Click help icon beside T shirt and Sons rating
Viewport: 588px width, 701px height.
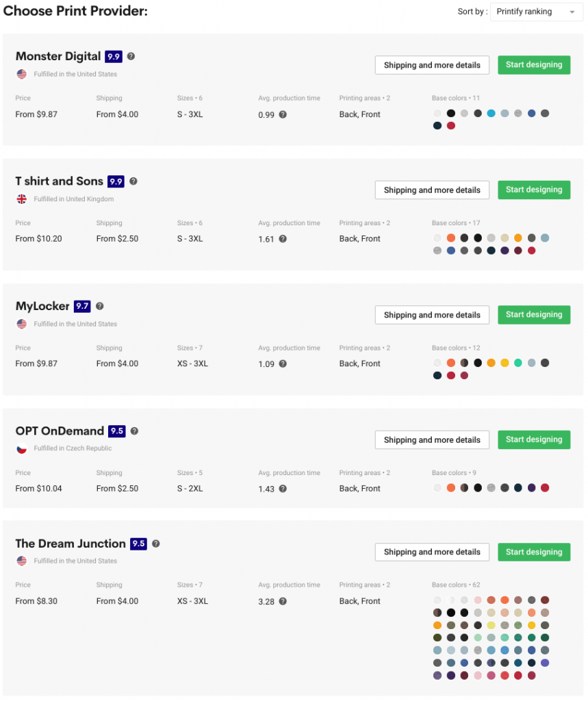133,181
